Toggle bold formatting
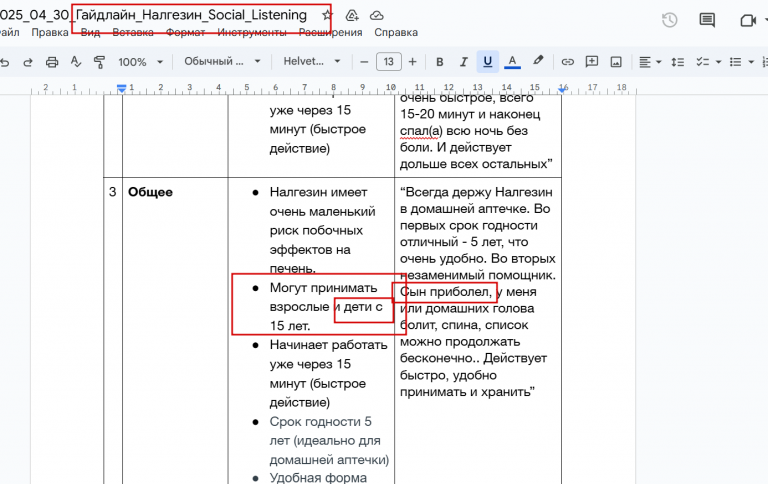 tap(439, 62)
